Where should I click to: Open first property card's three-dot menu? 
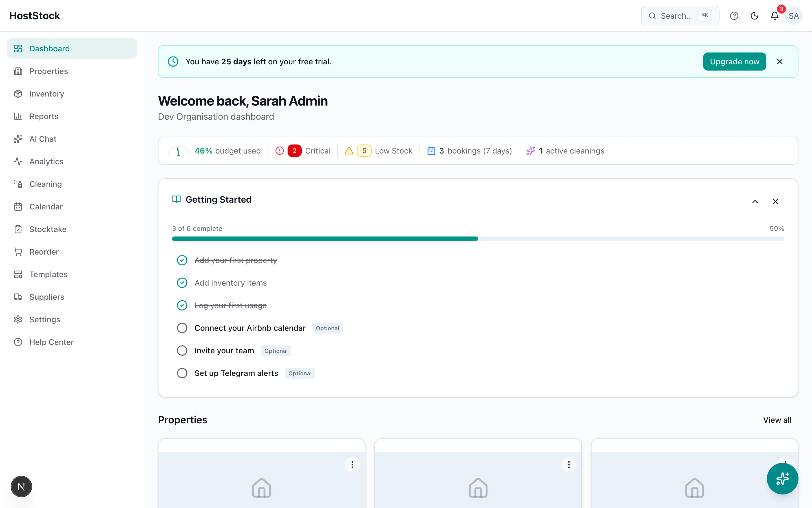click(352, 465)
